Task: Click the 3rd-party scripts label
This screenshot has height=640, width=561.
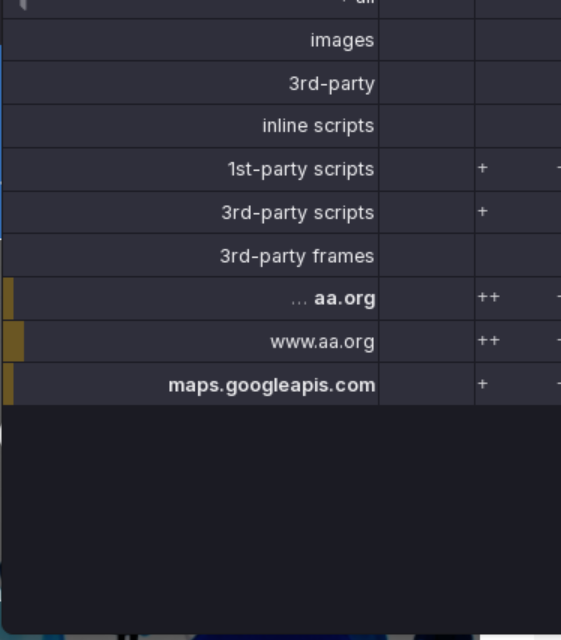Action: [298, 213]
